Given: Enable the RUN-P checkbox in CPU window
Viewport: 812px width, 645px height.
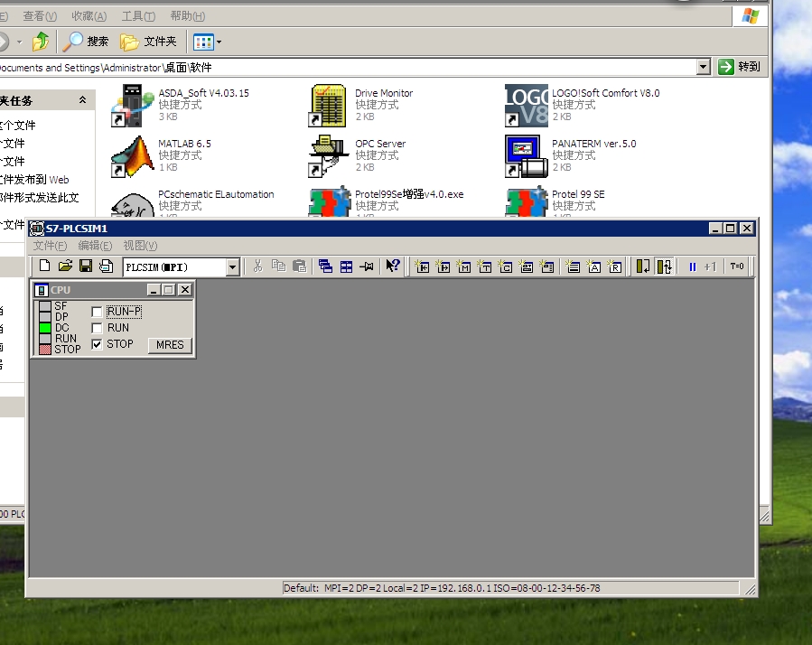Looking at the screenshot, I should [97, 312].
